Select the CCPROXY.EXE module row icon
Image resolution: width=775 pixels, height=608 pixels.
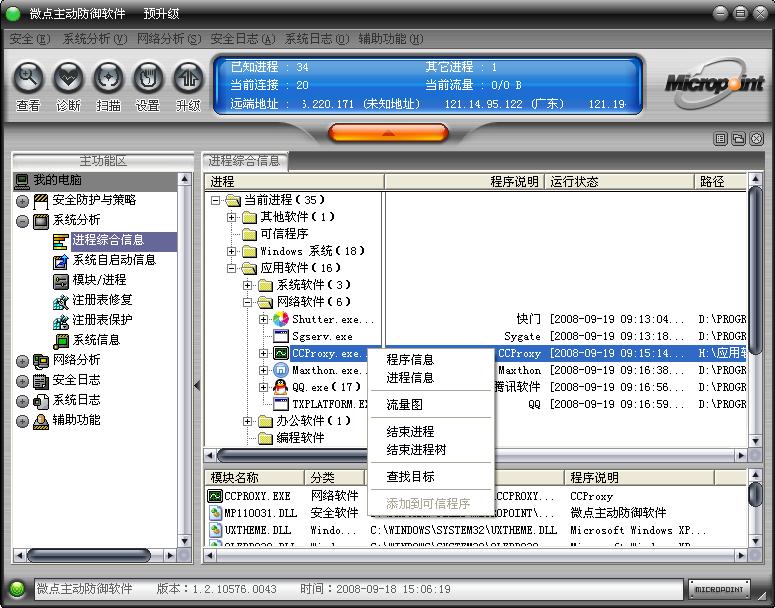pos(215,496)
